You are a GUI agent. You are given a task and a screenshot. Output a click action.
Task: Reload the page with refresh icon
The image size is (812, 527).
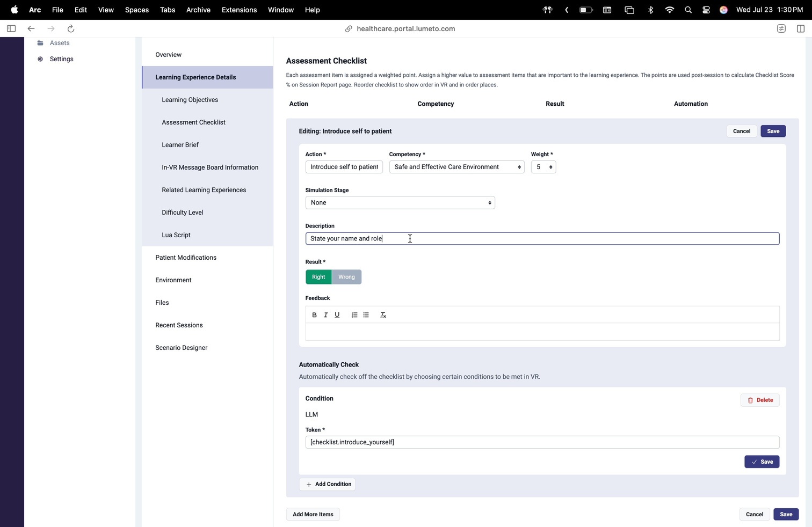[71, 28]
